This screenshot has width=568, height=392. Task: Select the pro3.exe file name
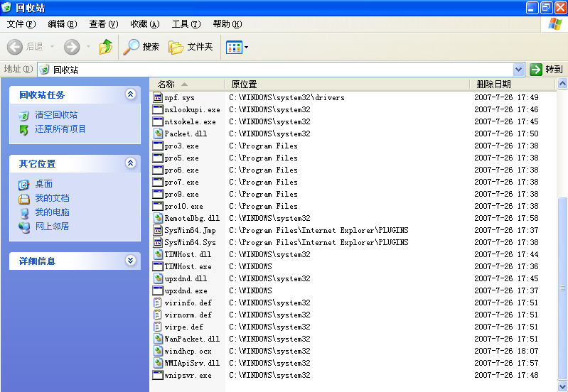point(181,146)
